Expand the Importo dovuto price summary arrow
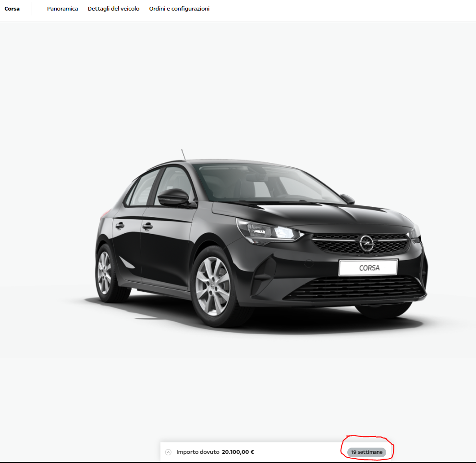The height and width of the screenshot is (463, 476). coord(168,452)
